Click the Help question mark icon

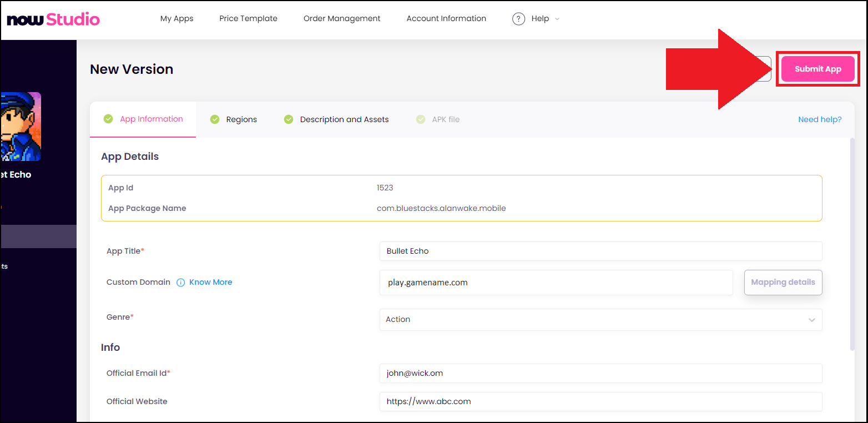(x=518, y=19)
